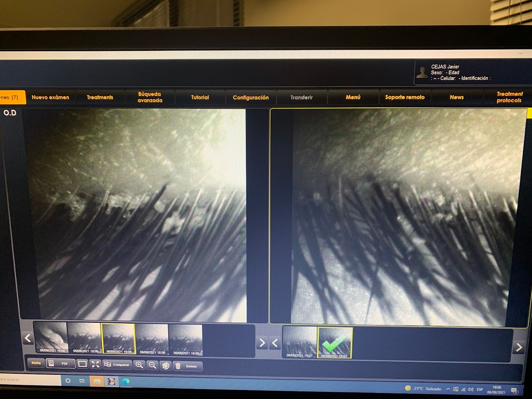Open the color palette icon
This screenshot has width=532, height=399.
pyautogui.click(x=166, y=366)
